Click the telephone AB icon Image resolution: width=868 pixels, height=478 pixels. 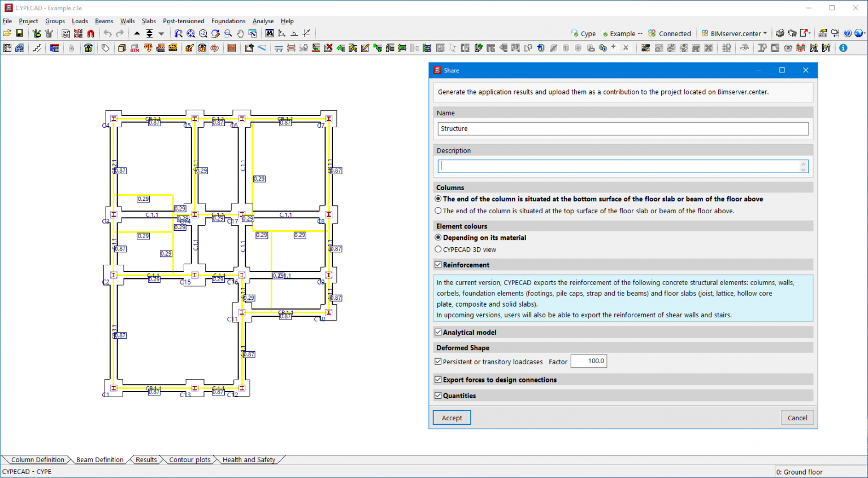[88, 48]
